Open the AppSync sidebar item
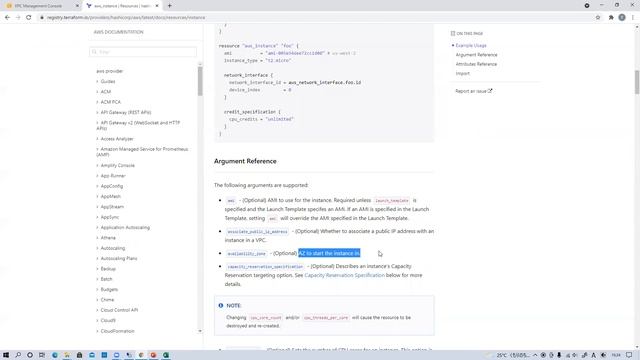The width and height of the screenshot is (640, 360). tap(110, 217)
